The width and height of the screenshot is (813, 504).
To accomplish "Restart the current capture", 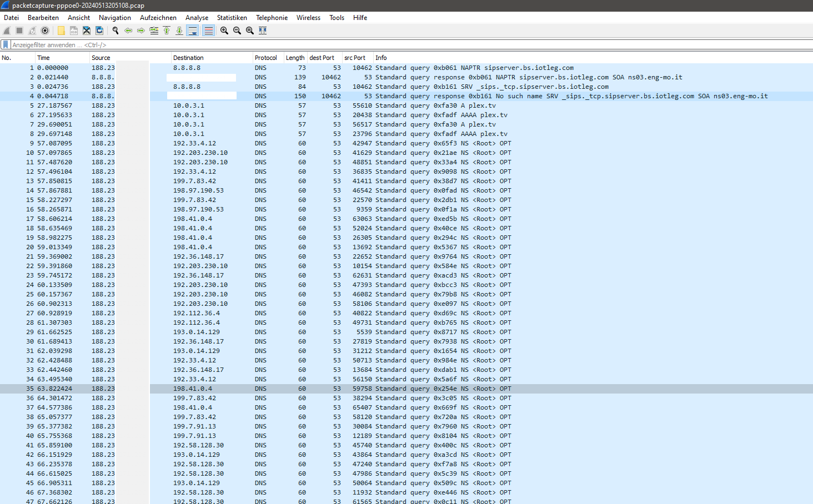I will [32, 31].
